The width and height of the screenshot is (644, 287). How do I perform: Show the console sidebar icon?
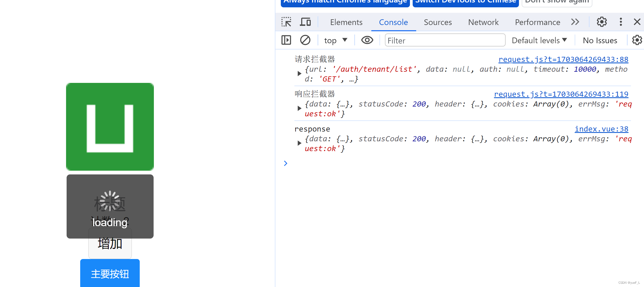286,40
